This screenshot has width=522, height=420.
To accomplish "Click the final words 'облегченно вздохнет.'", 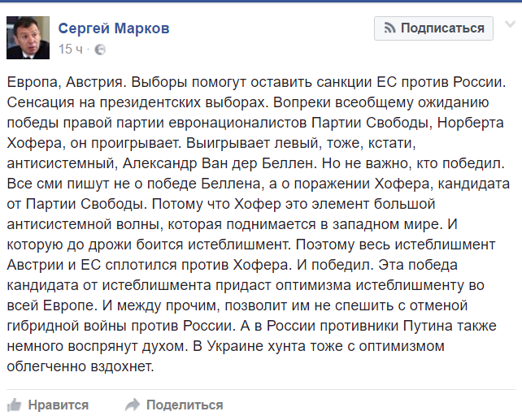I will click(80, 366).
